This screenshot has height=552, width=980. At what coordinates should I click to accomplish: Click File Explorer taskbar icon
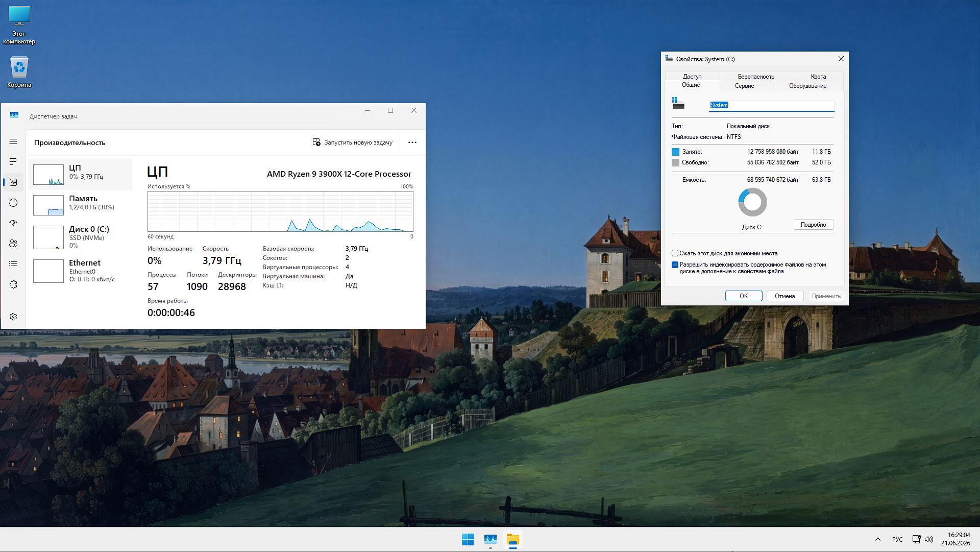(512, 539)
